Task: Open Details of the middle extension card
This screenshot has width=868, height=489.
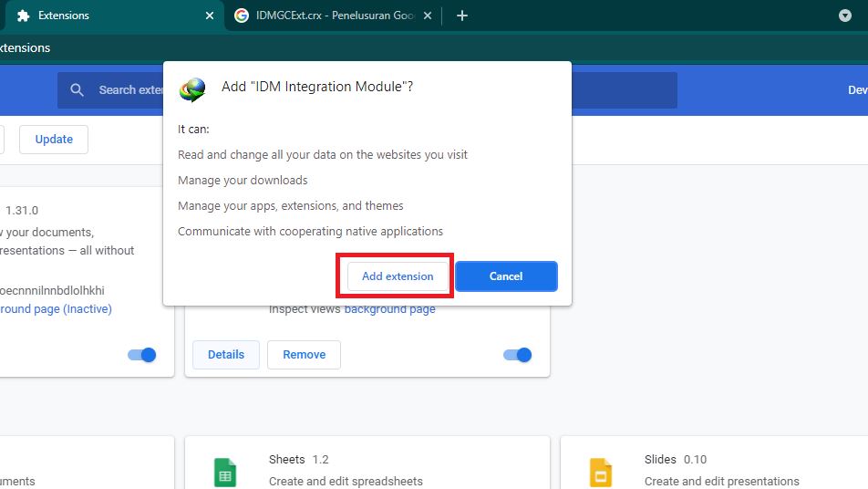Action: click(x=226, y=354)
